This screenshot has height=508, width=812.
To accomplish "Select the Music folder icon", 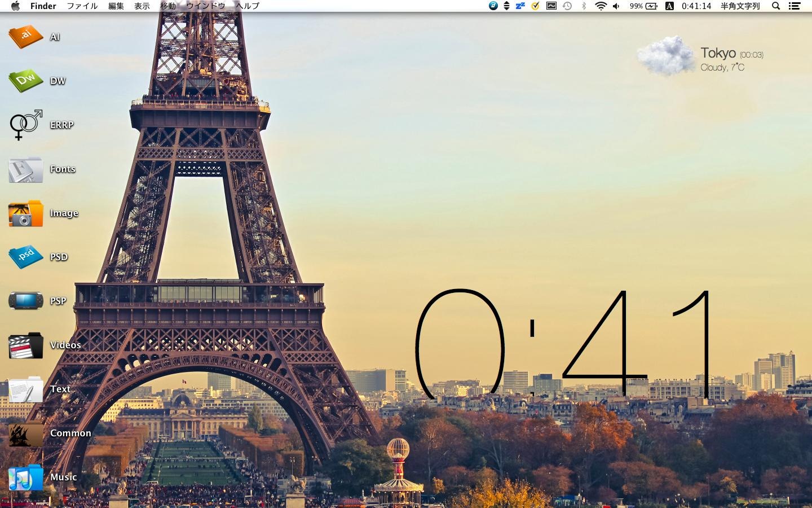I will point(26,478).
